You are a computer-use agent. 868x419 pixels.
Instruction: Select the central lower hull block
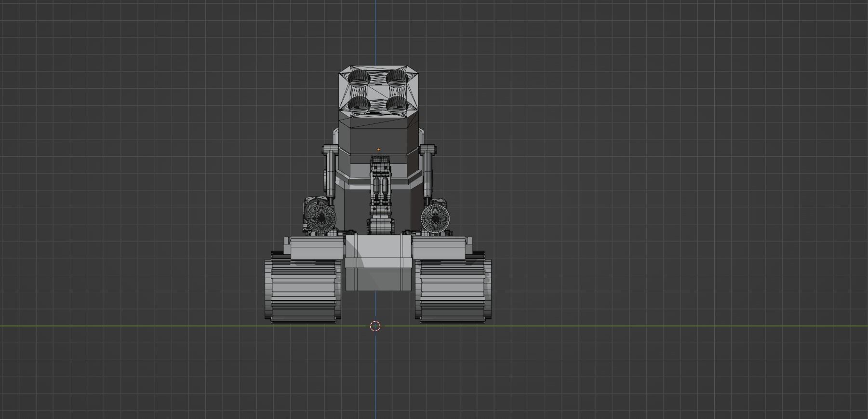point(378,263)
